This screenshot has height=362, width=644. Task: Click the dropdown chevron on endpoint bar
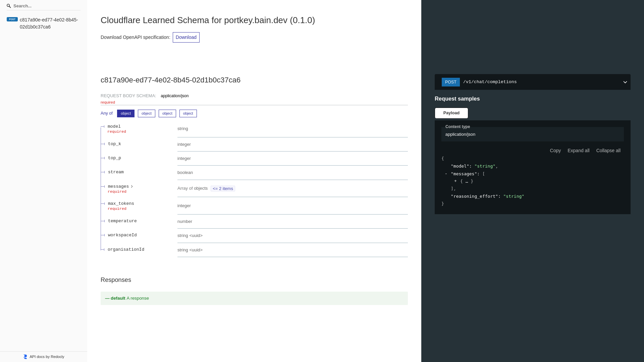(625, 82)
